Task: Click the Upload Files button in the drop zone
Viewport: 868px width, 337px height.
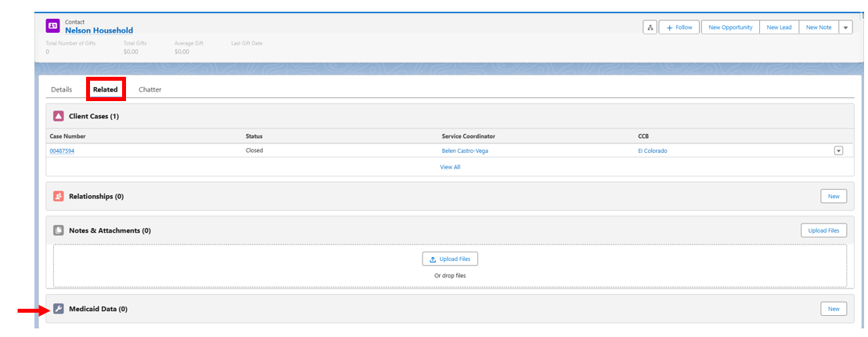Action: (450, 259)
